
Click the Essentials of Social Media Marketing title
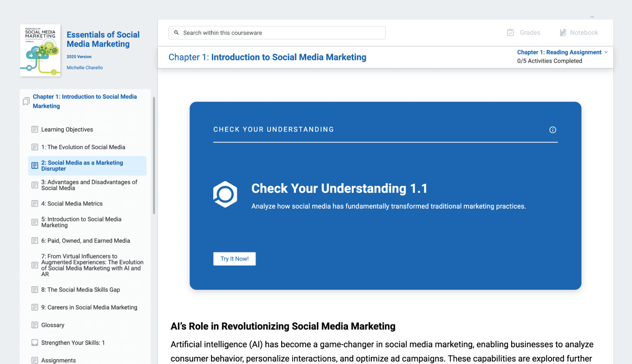click(103, 39)
